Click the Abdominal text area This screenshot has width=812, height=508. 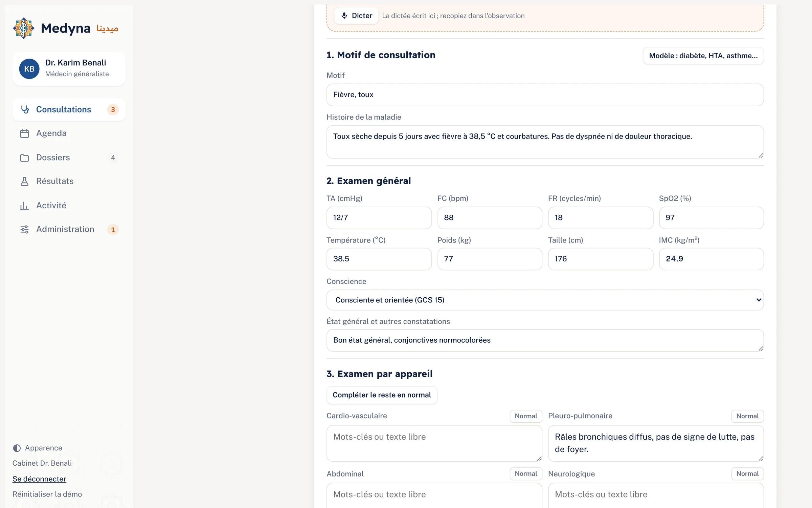(x=434, y=495)
